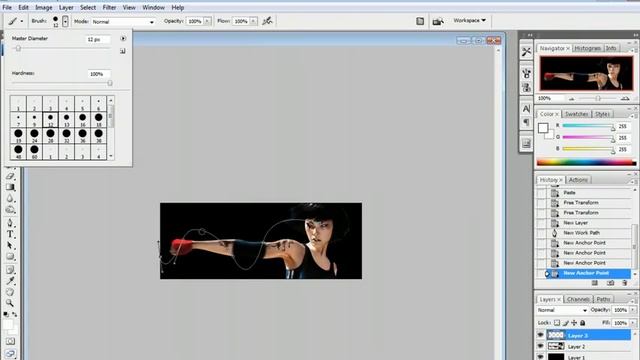Open the Workspace dropdown
640x360 pixels.
(x=469, y=20)
